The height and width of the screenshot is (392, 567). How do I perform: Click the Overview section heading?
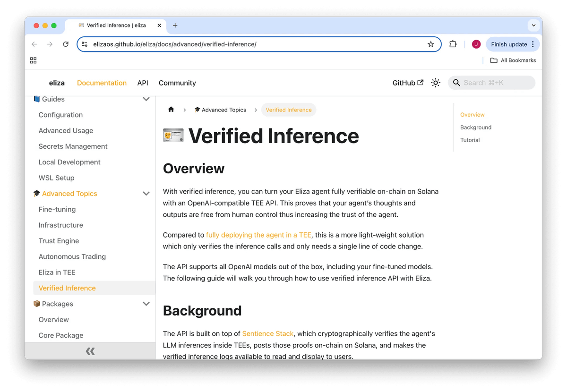tap(194, 169)
